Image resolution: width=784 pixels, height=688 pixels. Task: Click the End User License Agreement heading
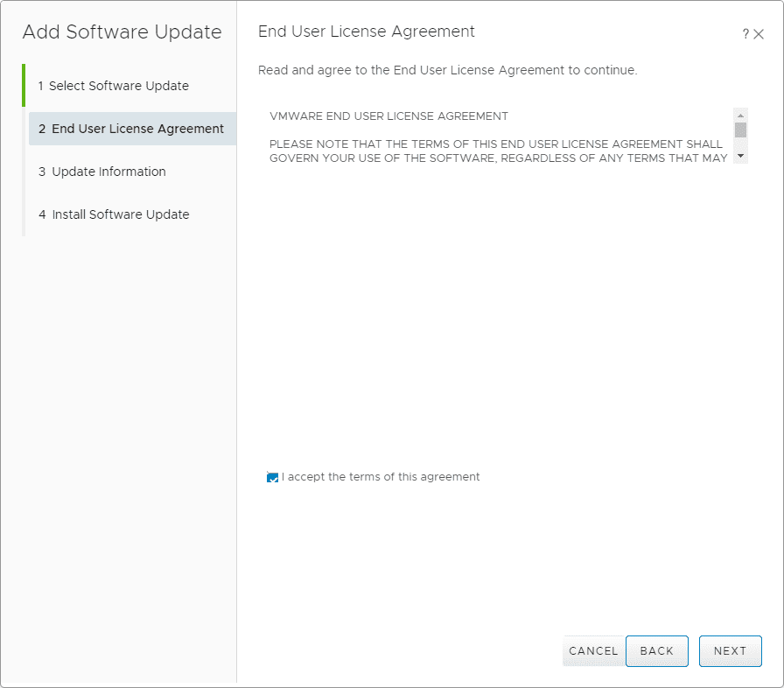366,32
